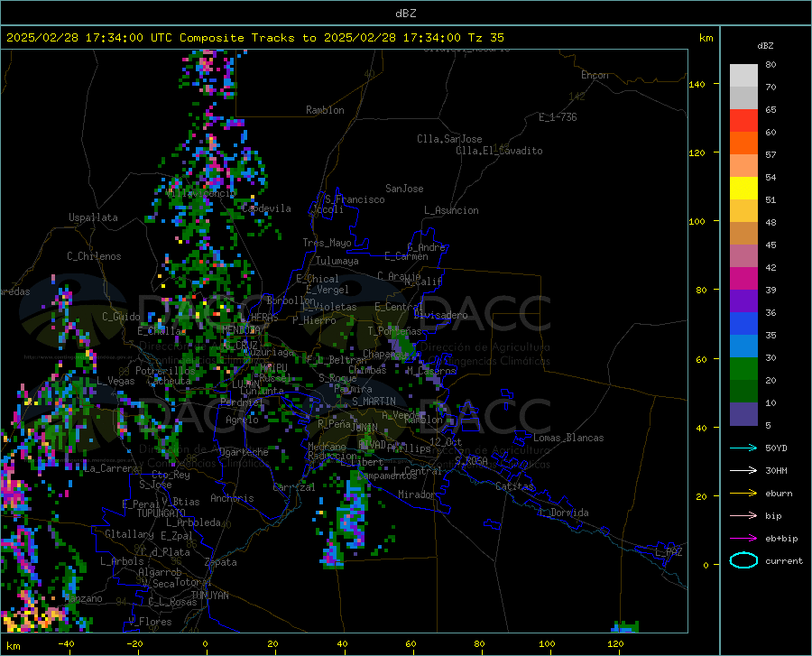The image size is (812, 656).
Task: Click the 100 tick on vertical km axis
Action: point(697,221)
